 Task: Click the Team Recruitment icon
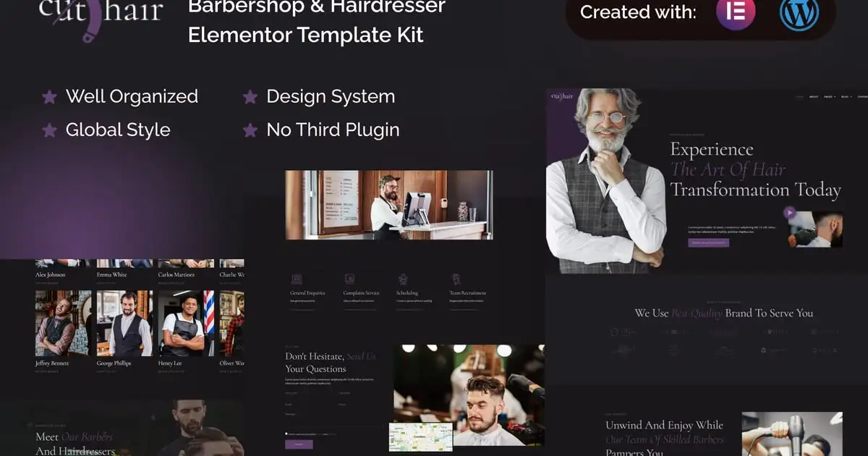[x=456, y=279]
